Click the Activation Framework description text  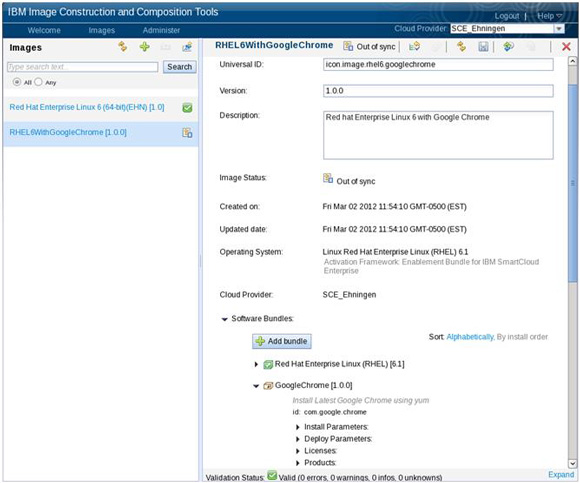point(431,266)
